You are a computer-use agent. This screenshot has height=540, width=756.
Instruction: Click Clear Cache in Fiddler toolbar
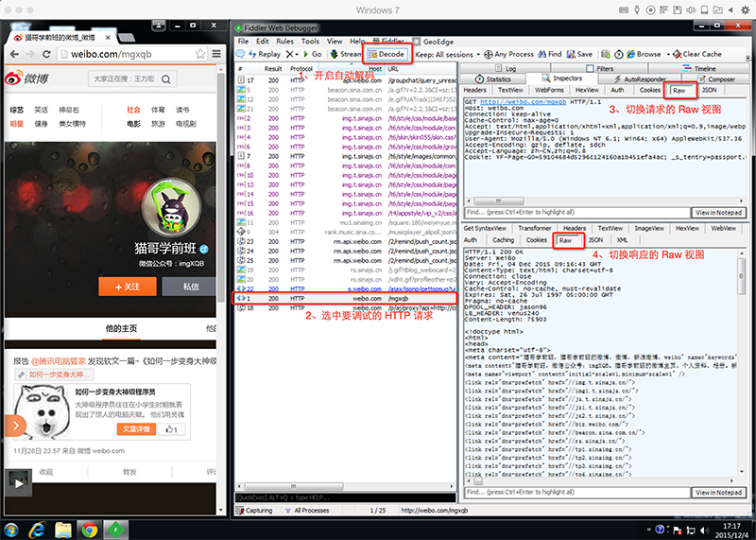(x=697, y=54)
